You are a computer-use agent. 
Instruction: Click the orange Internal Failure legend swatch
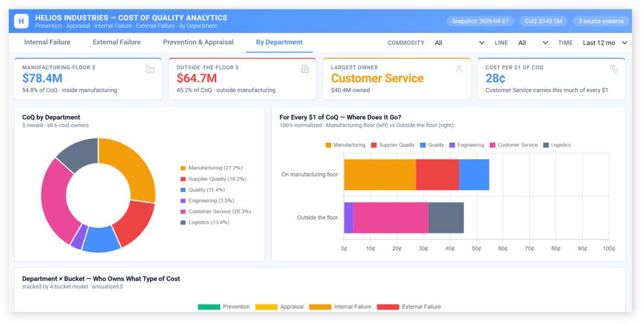click(x=320, y=307)
